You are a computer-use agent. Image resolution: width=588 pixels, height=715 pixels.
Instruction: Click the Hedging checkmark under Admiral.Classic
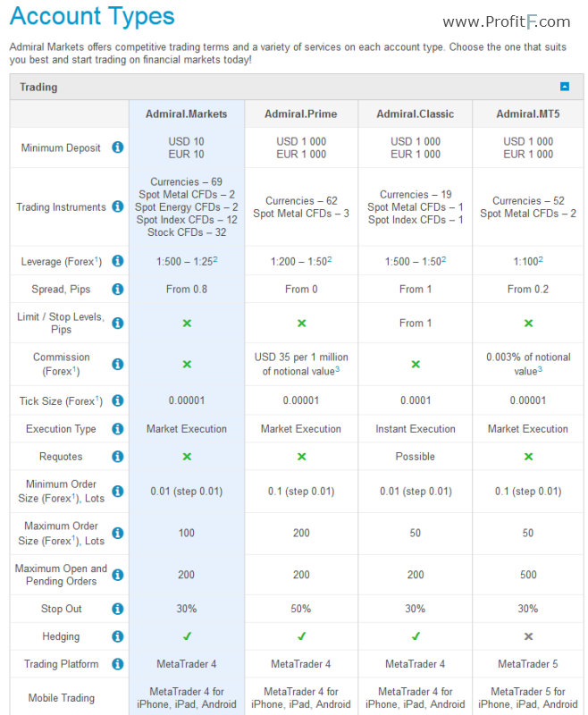point(416,636)
